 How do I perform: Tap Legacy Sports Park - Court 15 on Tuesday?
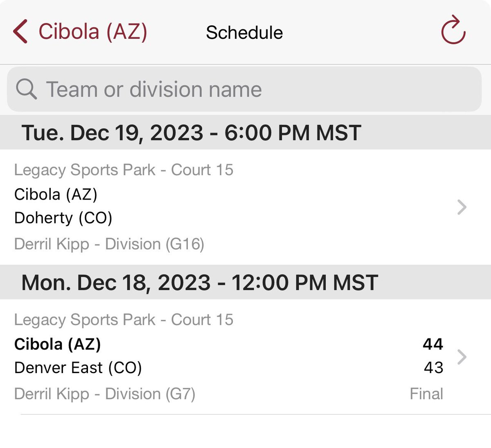click(124, 170)
